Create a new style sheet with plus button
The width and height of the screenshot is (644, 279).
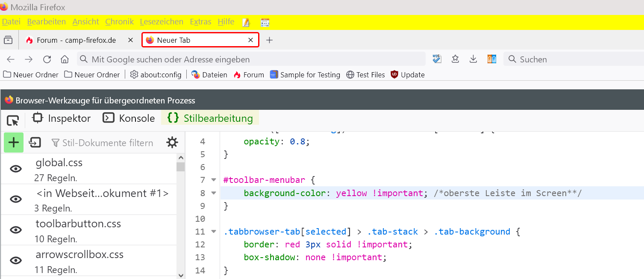[x=14, y=143]
